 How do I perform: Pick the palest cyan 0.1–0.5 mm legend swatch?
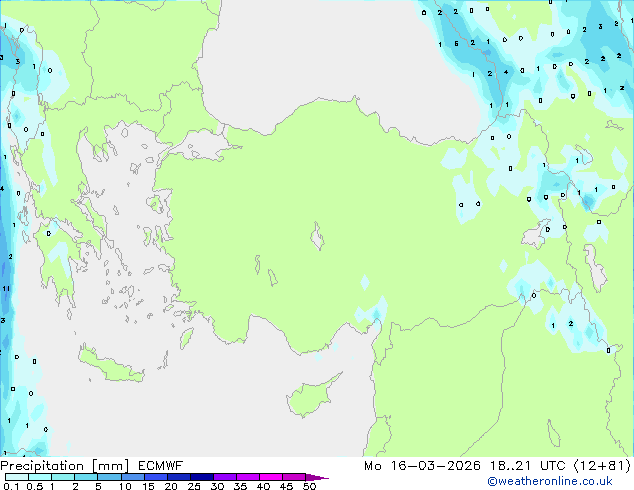(17, 477)
